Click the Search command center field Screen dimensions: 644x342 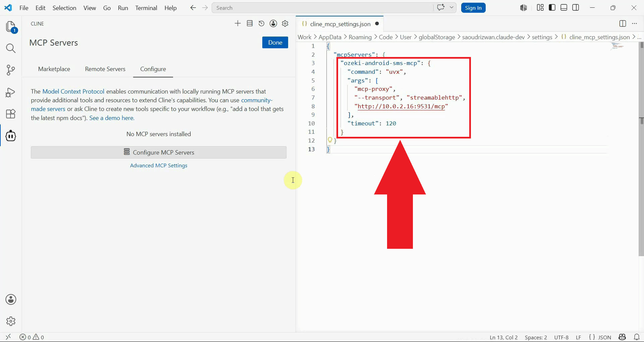[323, 8]
